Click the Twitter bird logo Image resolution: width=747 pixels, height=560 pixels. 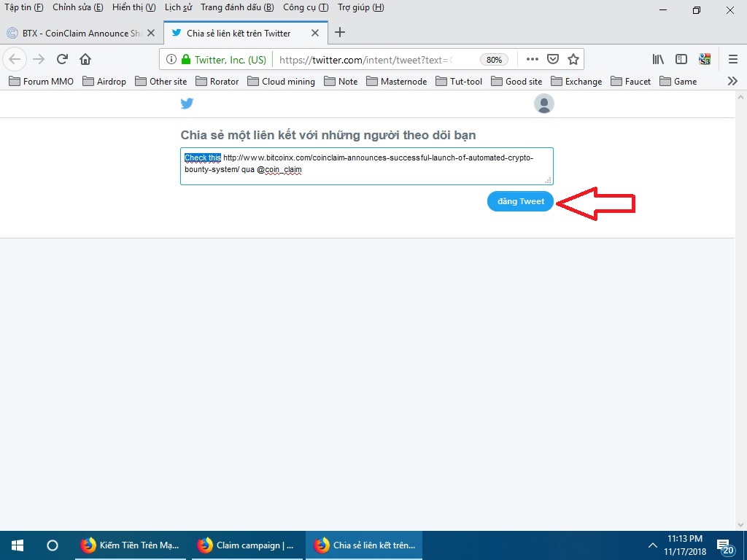(x=187, y=104)
